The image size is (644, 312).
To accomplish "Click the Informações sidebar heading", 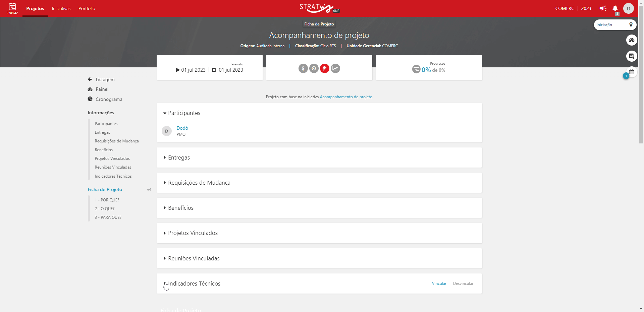I will (101, 113).
